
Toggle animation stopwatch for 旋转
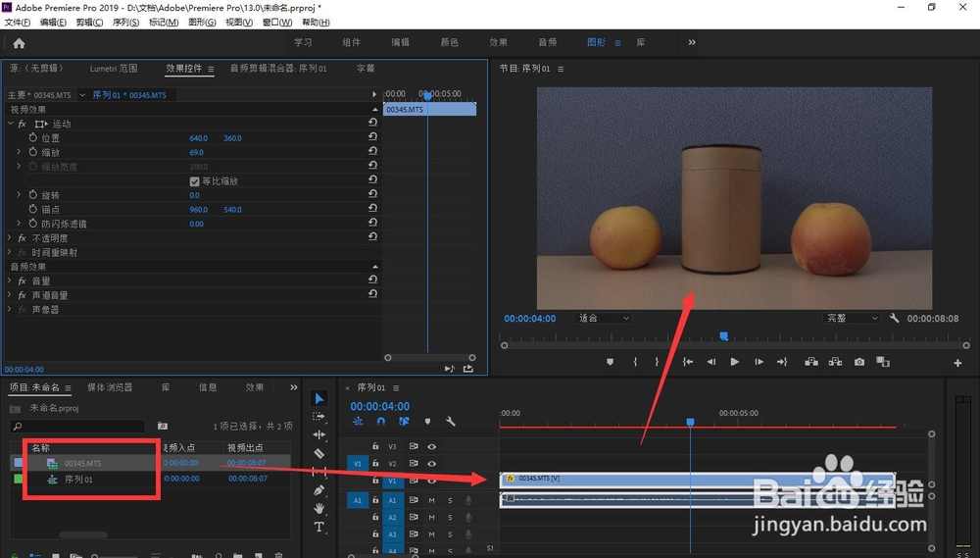click(33, 195)
